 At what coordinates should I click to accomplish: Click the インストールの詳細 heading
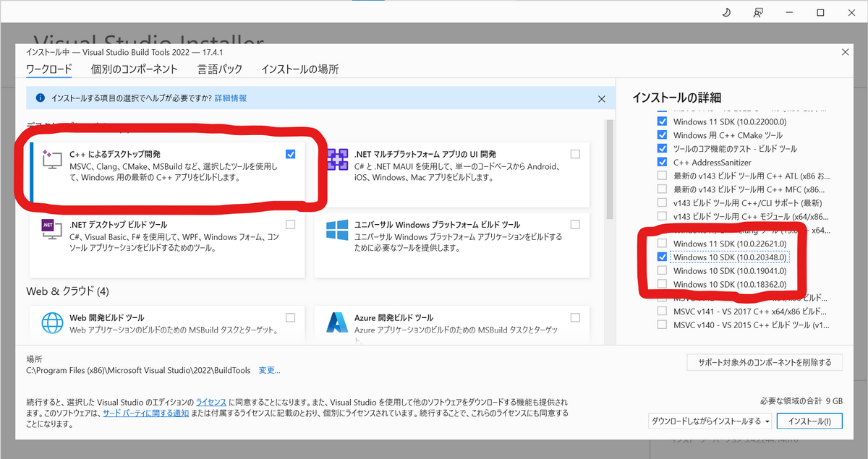click(x=676, y=98)
